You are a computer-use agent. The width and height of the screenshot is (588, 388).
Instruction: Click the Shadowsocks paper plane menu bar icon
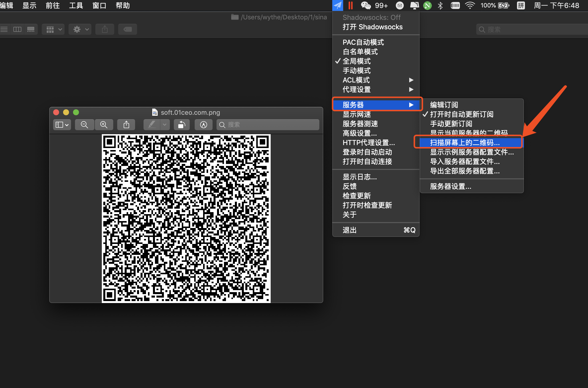(x=338, y=5)
